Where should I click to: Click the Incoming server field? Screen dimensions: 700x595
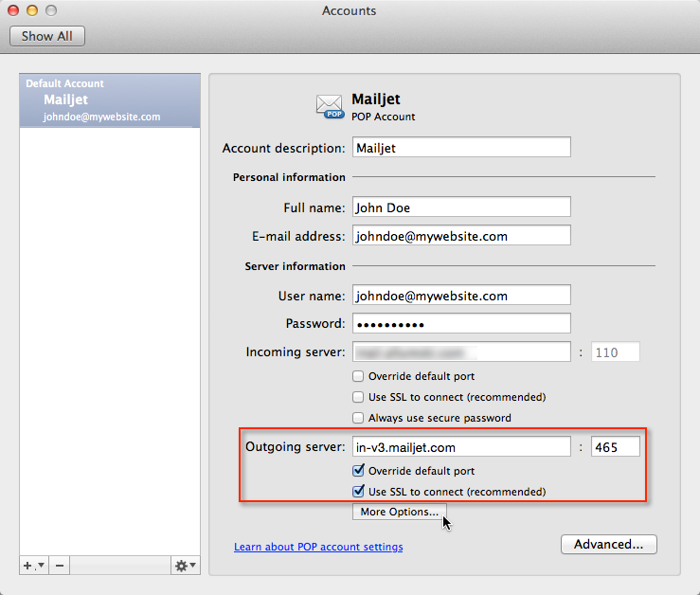(x=461, y=352)
